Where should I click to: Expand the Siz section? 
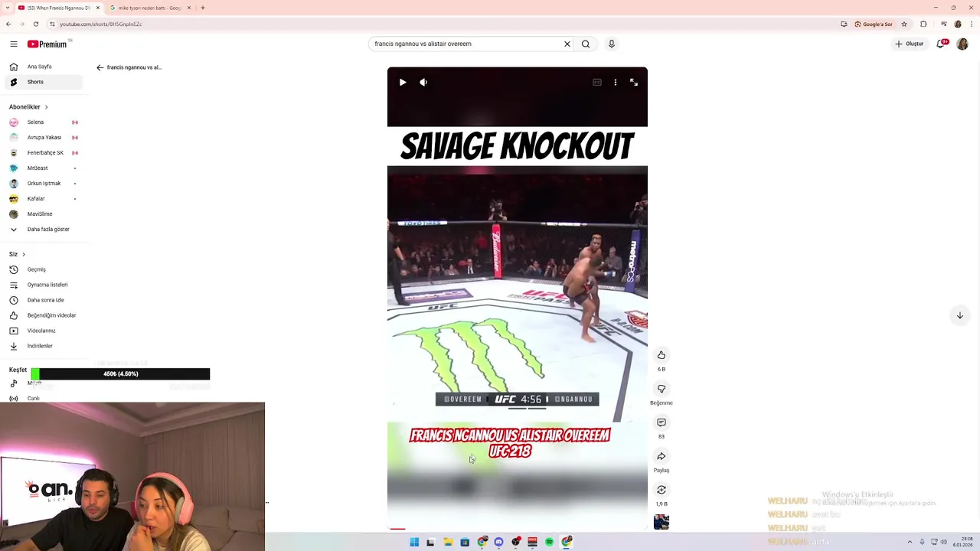tap(17, 254)
